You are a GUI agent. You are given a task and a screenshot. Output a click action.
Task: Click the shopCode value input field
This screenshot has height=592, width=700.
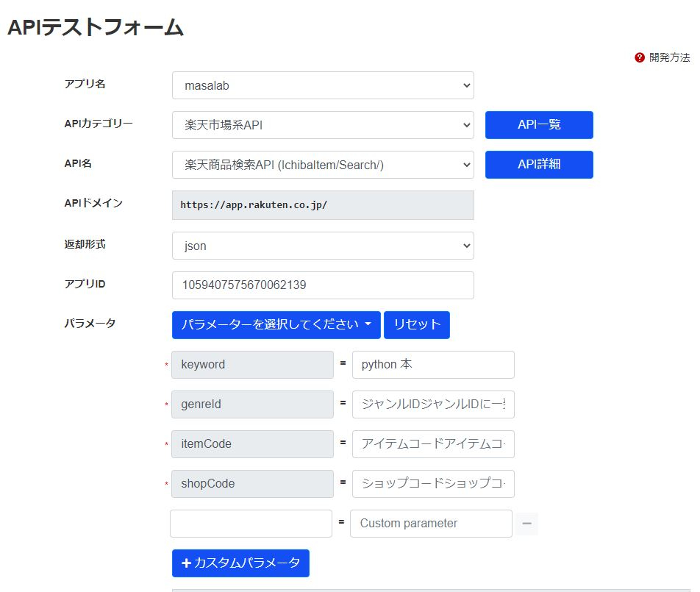point(433,483)
